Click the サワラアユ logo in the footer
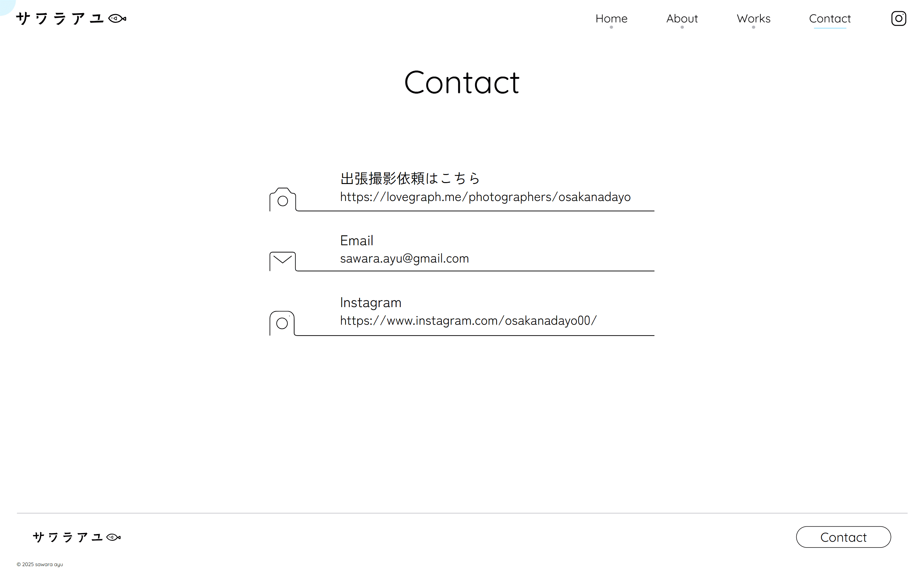Screen dimensions: 924x577 (68, 537)
